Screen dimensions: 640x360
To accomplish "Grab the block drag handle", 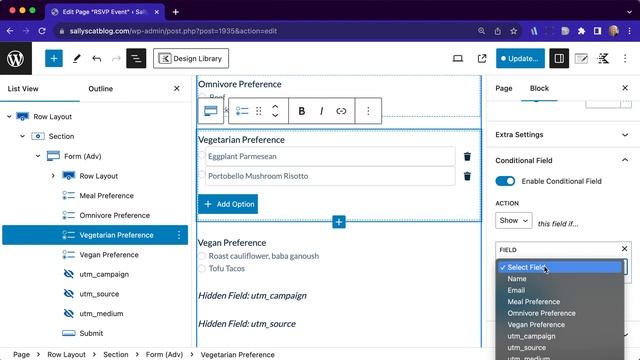I will [258, 111].
